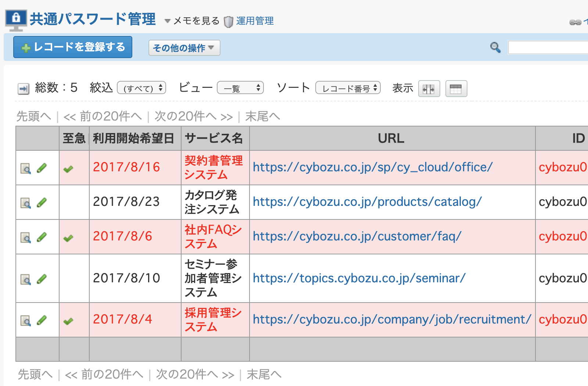Click the レコードを登録する button

tap(73, 47)
